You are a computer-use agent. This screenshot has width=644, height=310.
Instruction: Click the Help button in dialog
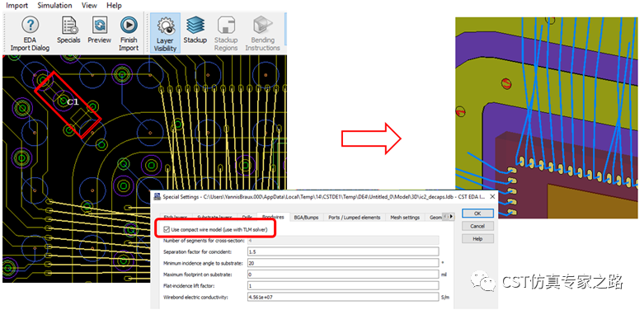click(x=477, y=239)
